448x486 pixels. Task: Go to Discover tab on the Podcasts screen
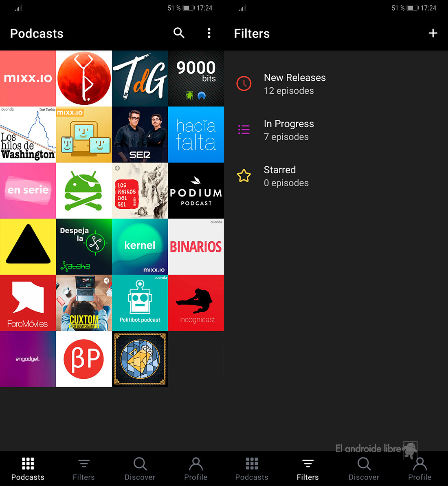pyautogui.click(x=140, y=468)
